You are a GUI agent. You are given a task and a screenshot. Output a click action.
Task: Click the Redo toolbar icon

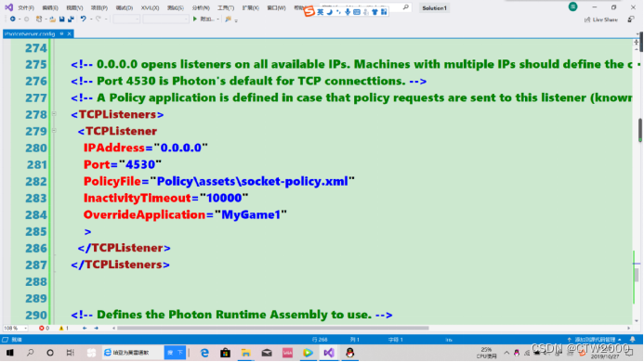pos(99,19)
